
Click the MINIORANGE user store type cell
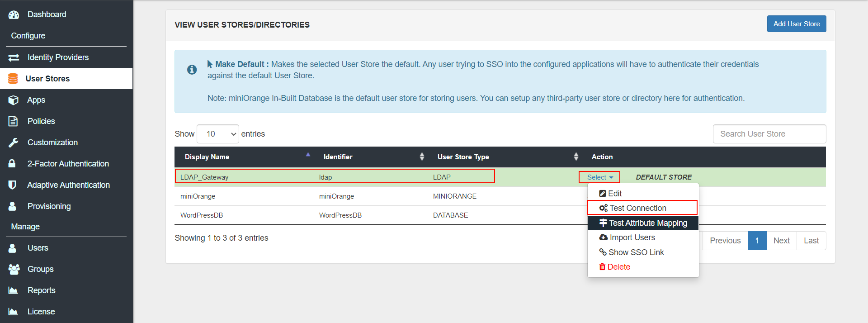(455, 196)
